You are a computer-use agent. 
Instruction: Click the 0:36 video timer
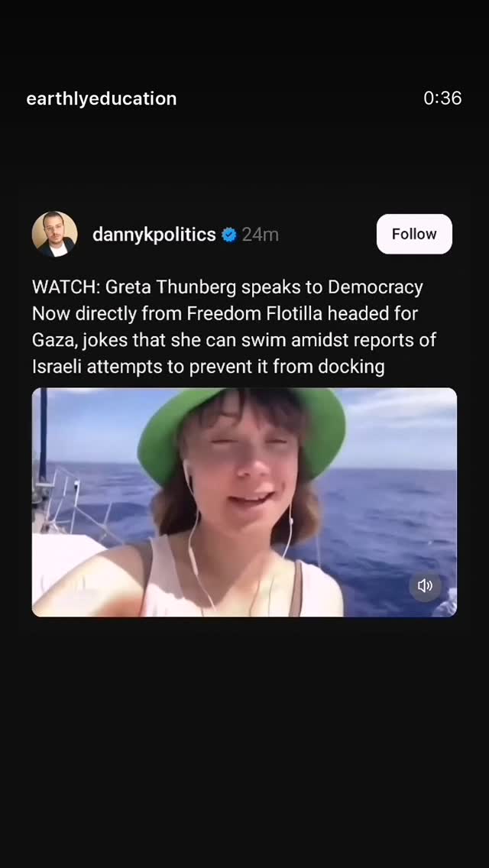(442, 98)
